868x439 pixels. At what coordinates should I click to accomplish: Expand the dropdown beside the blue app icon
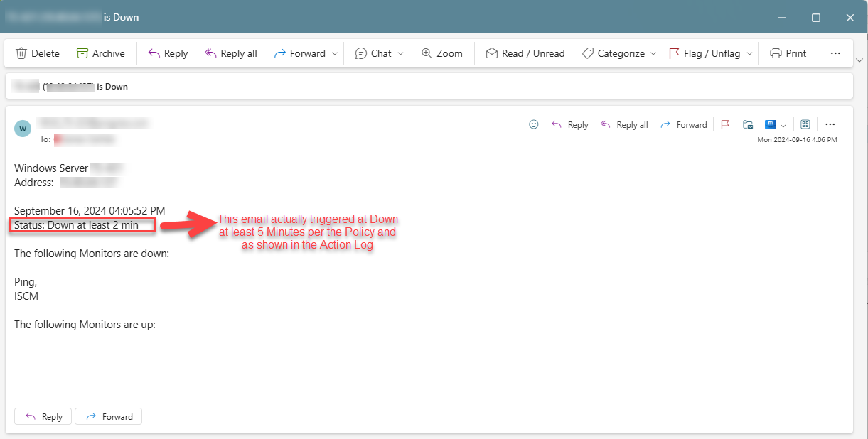click(x=783, y=125)
